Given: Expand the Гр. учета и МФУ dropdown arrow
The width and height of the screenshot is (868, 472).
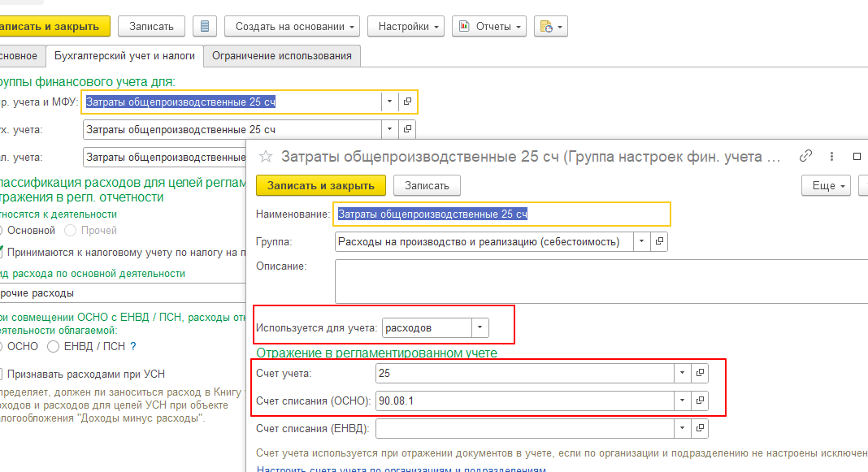Looking at the screenshot, I should point(390,102).
